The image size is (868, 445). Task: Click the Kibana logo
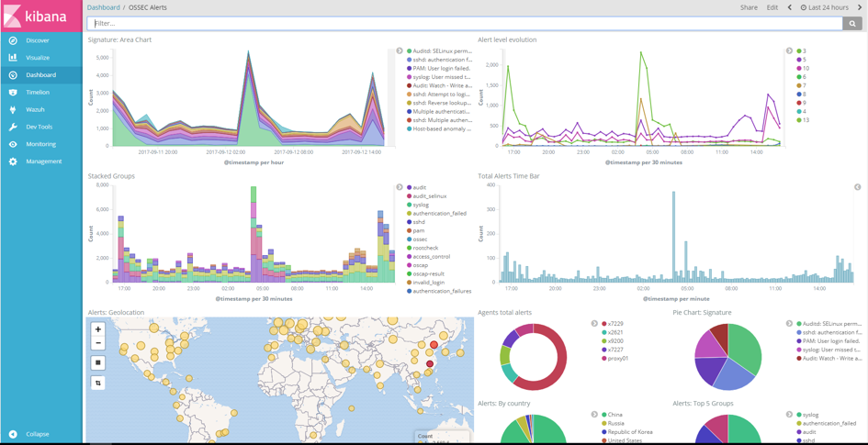[41, 16]
